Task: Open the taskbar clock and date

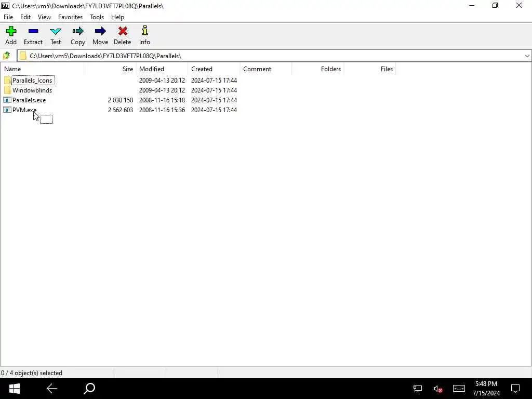Action: click(486, 389)
